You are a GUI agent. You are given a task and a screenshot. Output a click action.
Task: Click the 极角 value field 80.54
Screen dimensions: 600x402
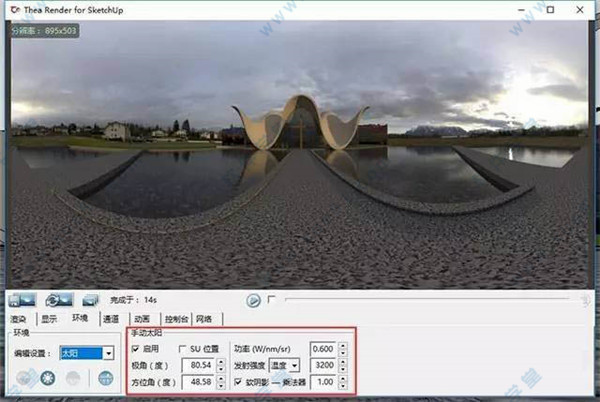pos(199,365)
